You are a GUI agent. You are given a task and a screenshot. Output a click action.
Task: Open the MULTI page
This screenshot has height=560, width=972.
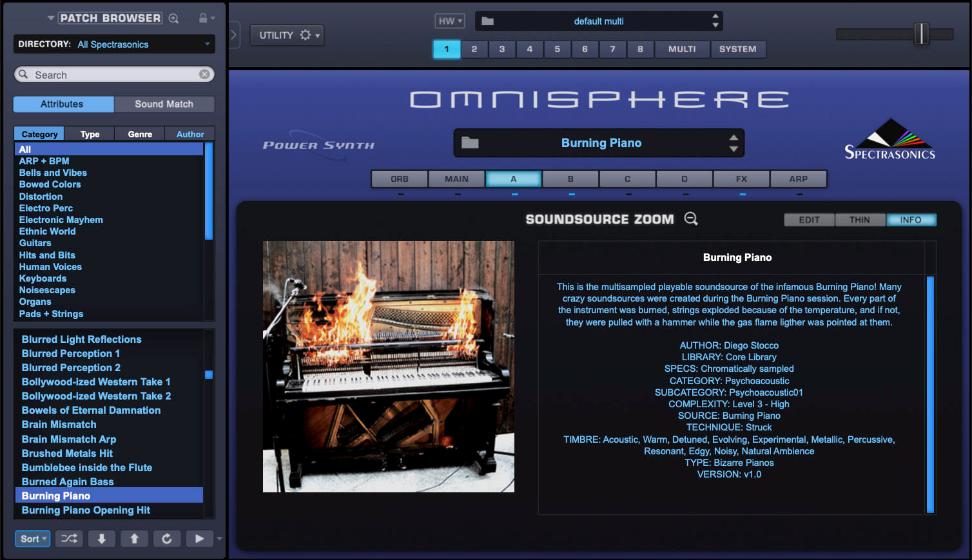click(682, 49)
